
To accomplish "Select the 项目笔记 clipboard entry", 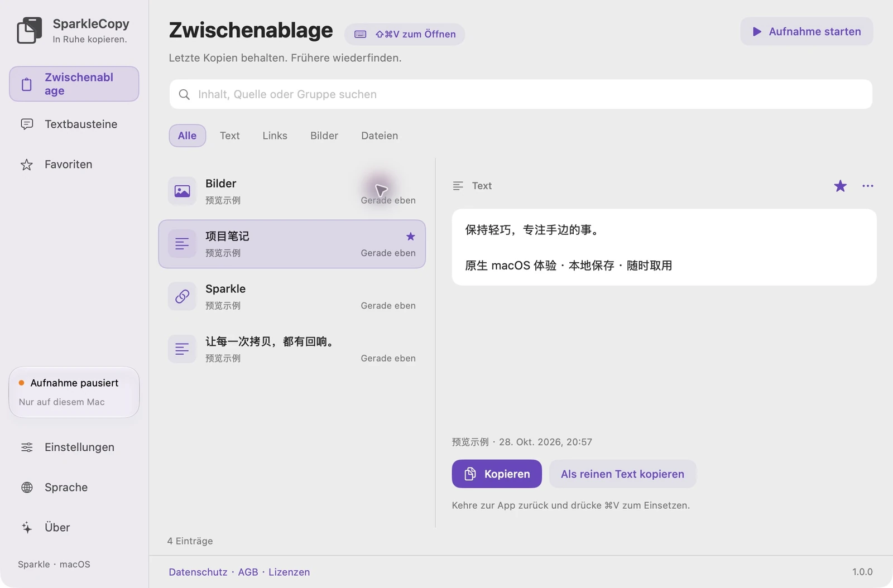I will (x=292, y=244).
